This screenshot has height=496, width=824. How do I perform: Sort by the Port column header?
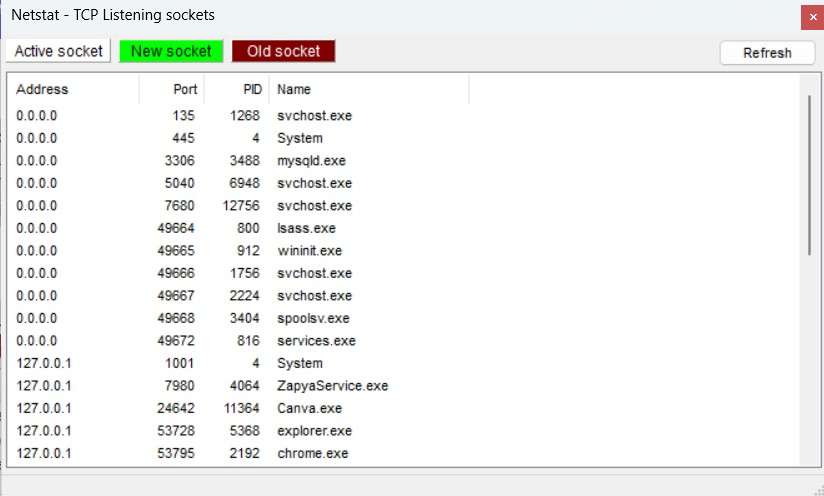172,89
